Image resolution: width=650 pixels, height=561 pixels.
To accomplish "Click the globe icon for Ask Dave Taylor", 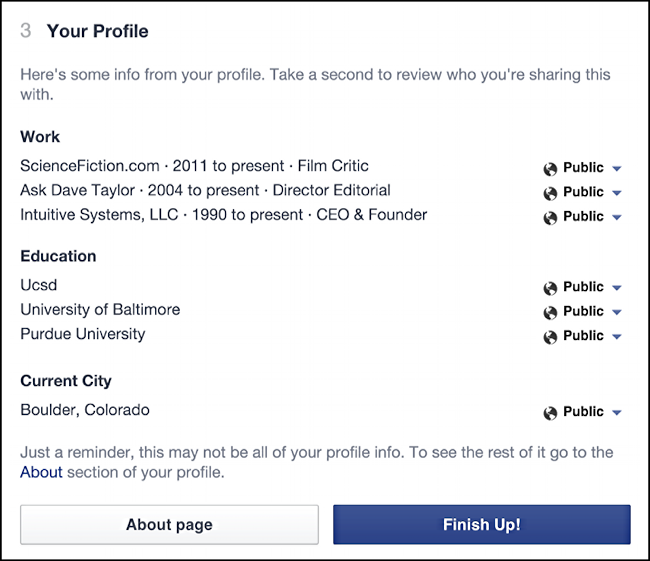I will click(550, 193).
